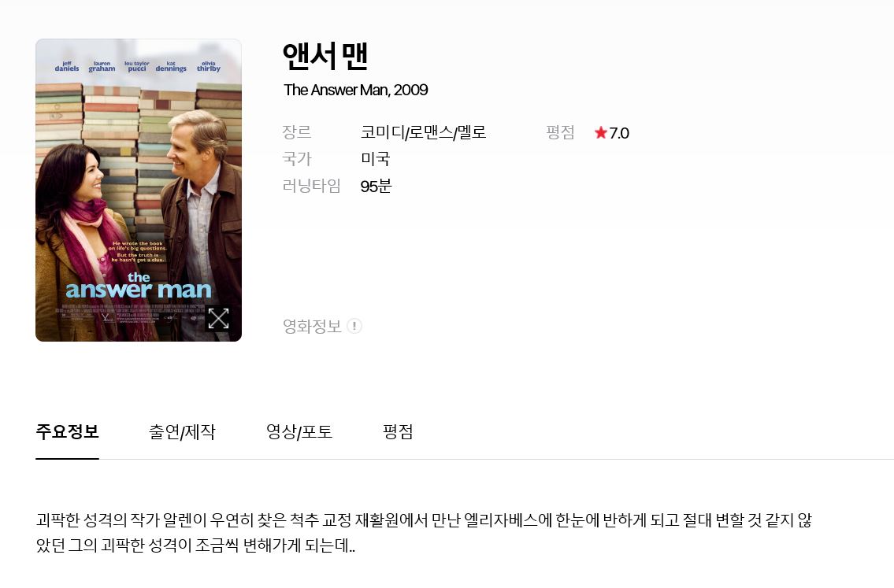
Task: Select the 주요정보 tab
Action: point(67,432)
